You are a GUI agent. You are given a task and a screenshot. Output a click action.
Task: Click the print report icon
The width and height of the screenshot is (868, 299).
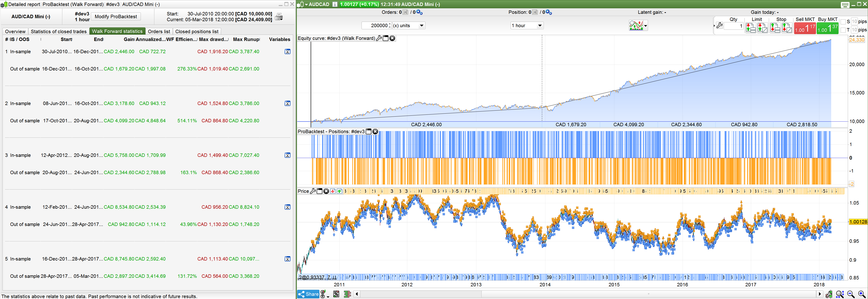click(279, 17)
